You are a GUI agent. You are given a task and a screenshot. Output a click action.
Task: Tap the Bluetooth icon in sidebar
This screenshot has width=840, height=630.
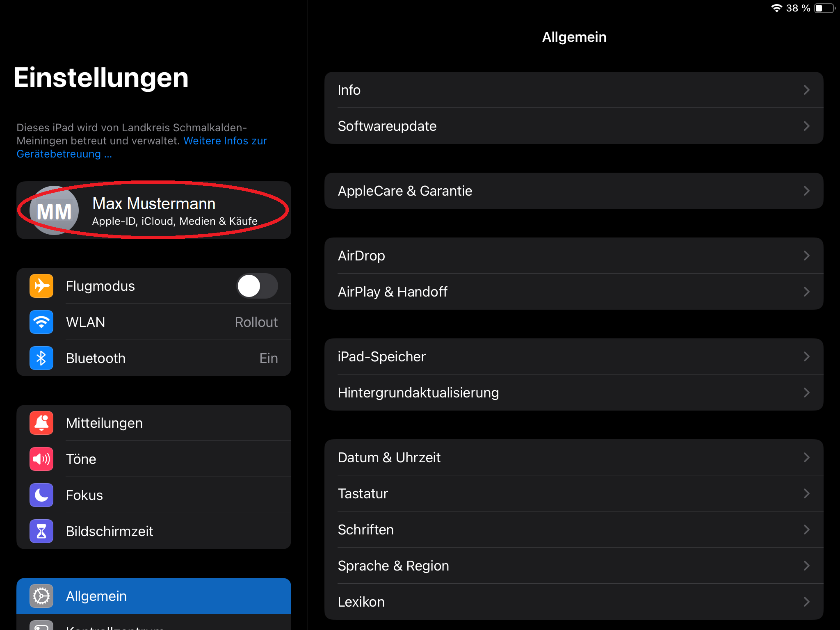[x=41, y=358]
